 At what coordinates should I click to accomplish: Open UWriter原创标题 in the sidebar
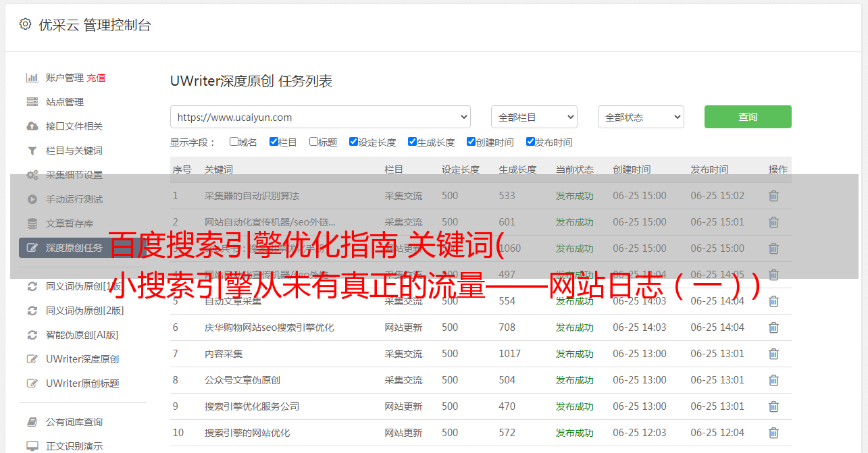pyautogui.click(x=82, y=383)
